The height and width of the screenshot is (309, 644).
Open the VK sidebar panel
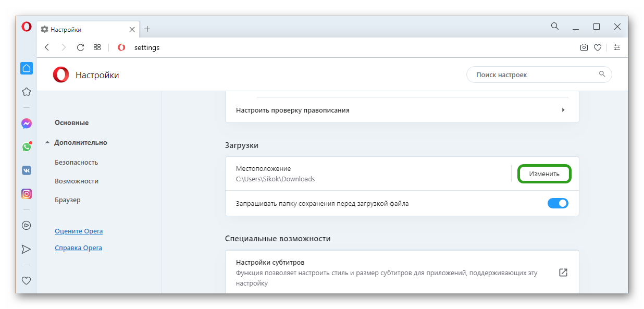coord(27,170)
